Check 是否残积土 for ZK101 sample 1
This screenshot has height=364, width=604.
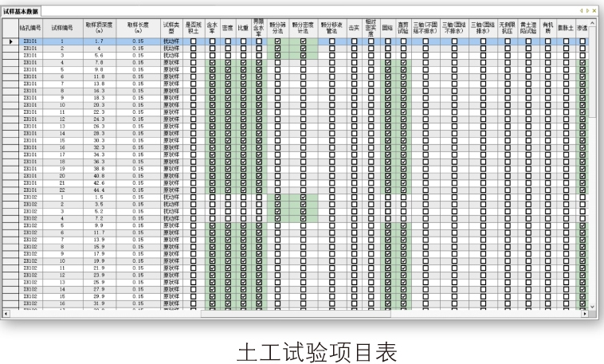pos(192,41)
